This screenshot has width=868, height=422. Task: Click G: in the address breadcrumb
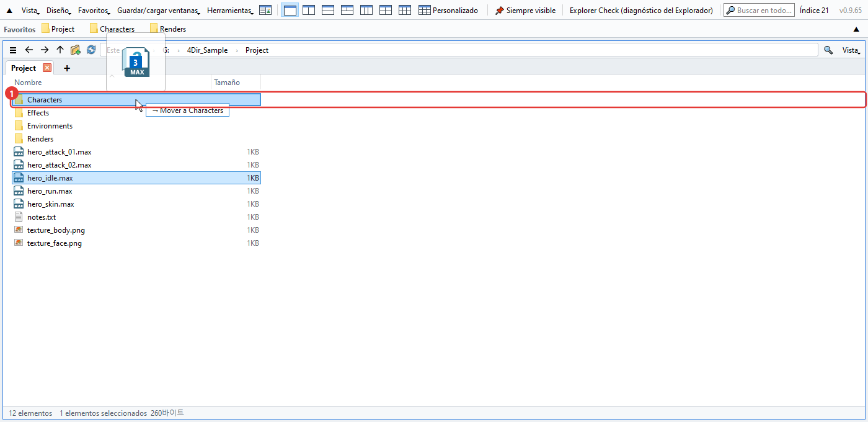point(166,50)
